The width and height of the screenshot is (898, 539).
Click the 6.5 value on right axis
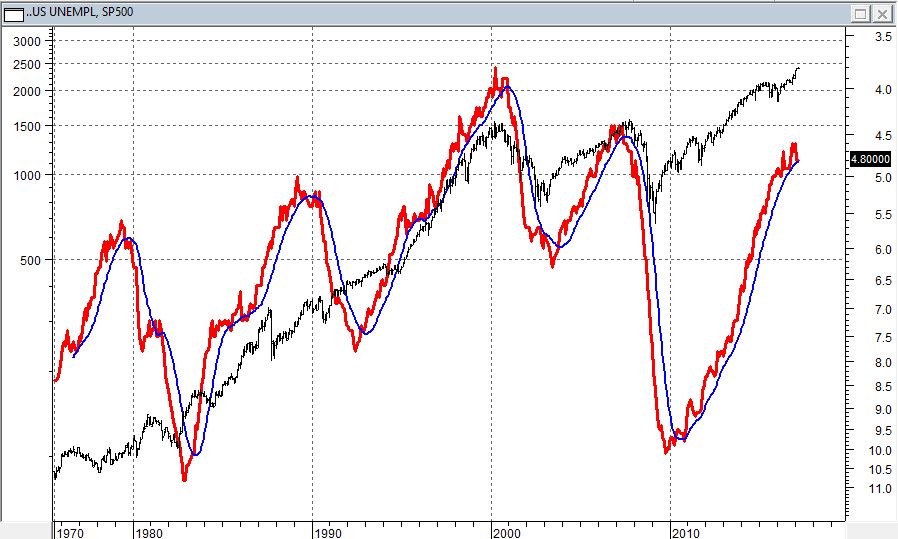pyautogui.click(x=884, y=281)
